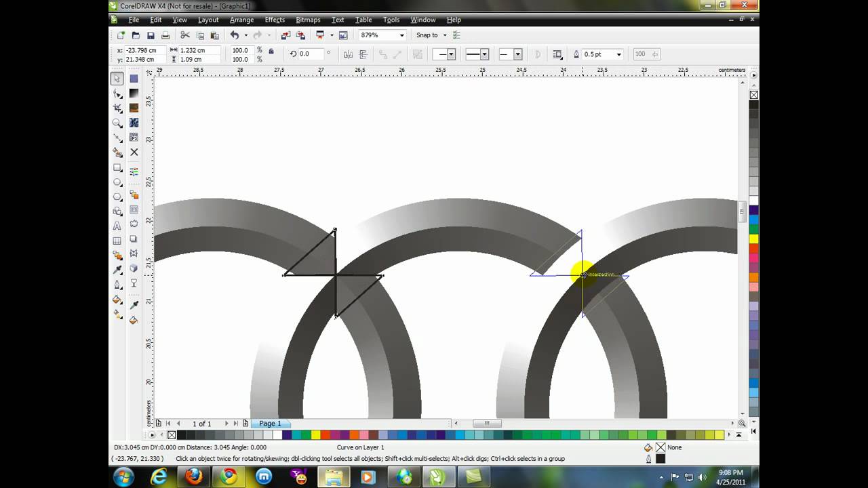Select the Rectangle tool

click(117, 167)
